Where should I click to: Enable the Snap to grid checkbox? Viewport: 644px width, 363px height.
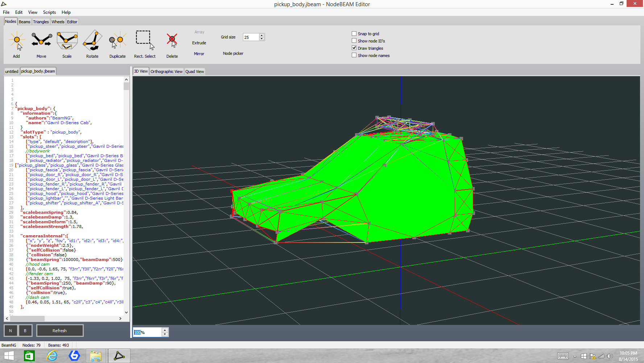[x=354, y=34]
